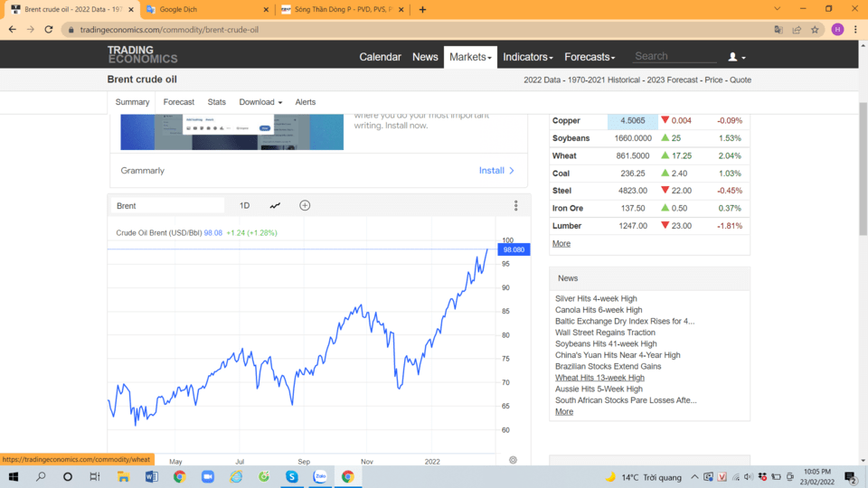The height and width of the screenshot is (488, 868).
Task: Expand the Forecasts dropdown menu
Action: click(590, 57)
